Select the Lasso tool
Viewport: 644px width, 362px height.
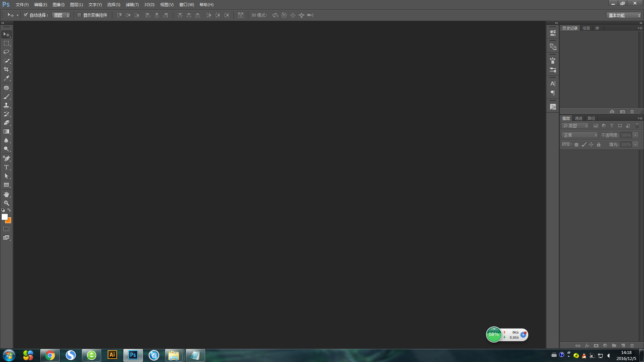6,52
